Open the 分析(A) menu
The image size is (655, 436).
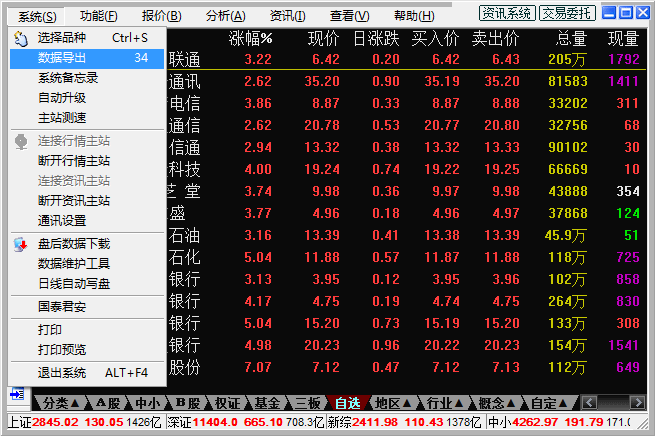click(x=225, y=16)
